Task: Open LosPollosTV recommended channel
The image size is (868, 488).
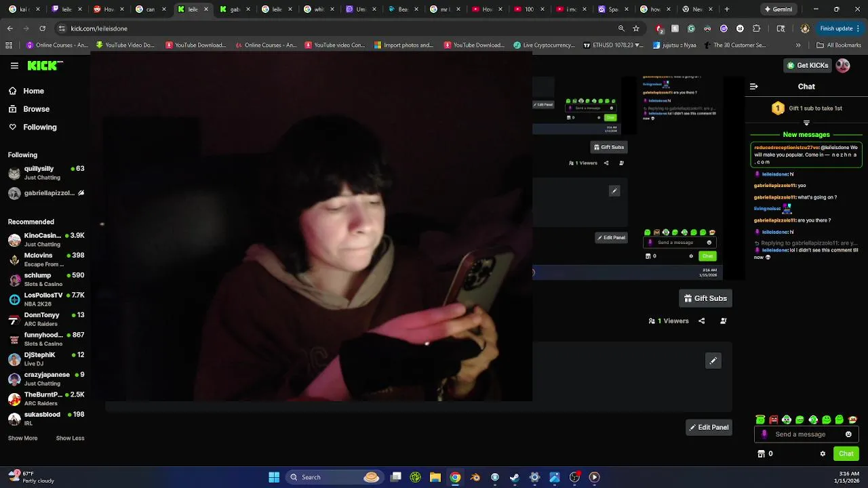Action: coord(46,299)
